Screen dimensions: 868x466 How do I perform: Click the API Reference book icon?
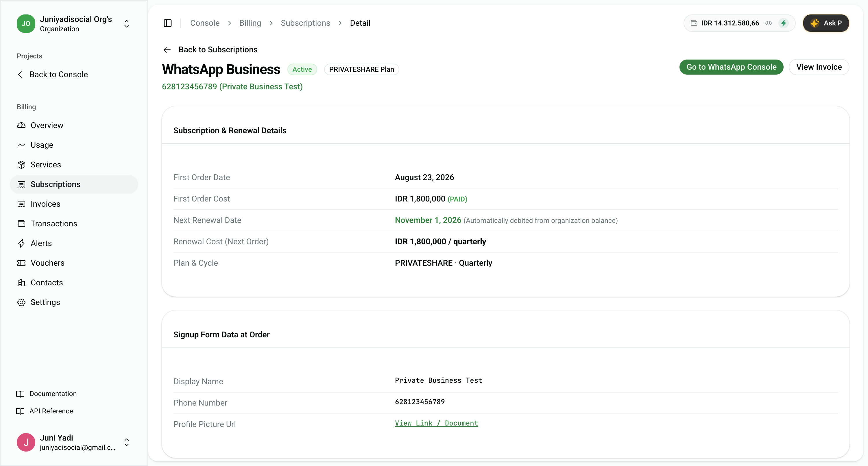coord(20,411)
